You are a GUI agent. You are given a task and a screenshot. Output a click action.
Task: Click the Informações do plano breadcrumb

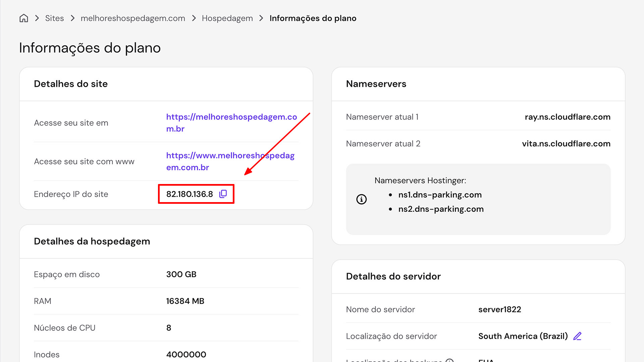click(313, 18)
